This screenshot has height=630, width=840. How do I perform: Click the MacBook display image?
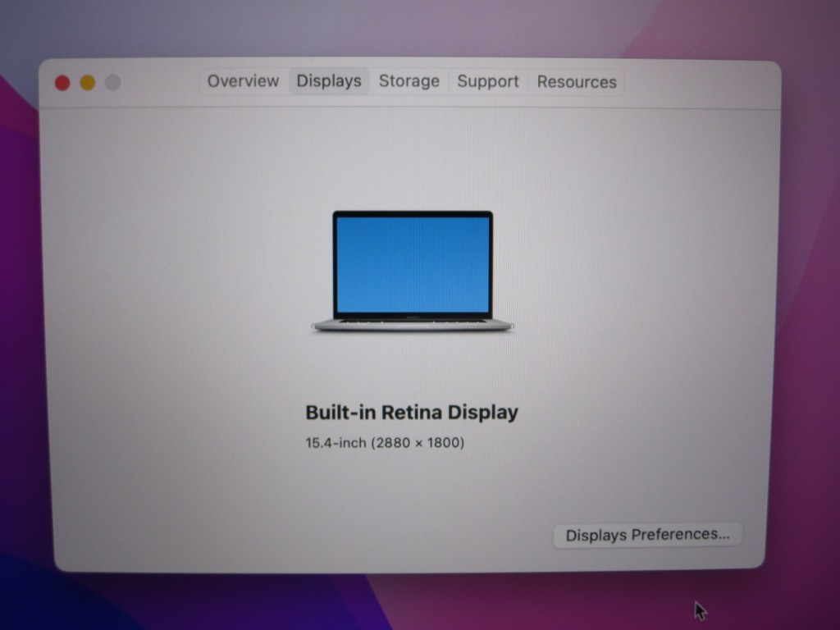tap(413, 272)
